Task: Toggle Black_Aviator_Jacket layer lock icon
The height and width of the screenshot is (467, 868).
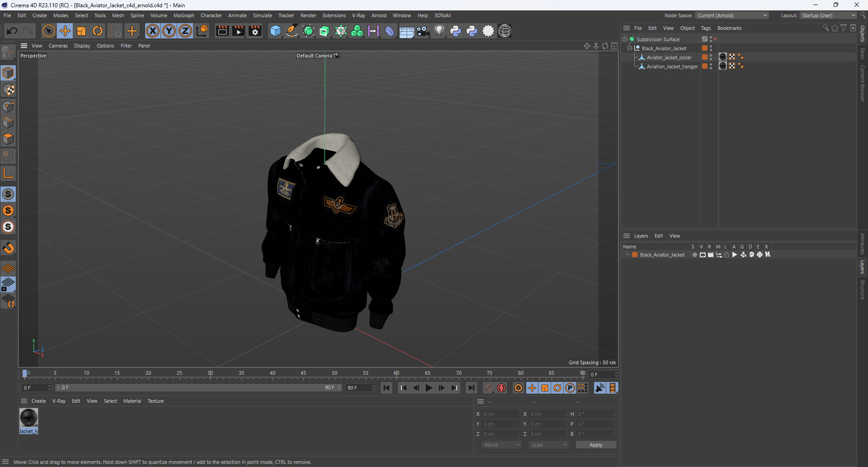Action: (726, 255)
